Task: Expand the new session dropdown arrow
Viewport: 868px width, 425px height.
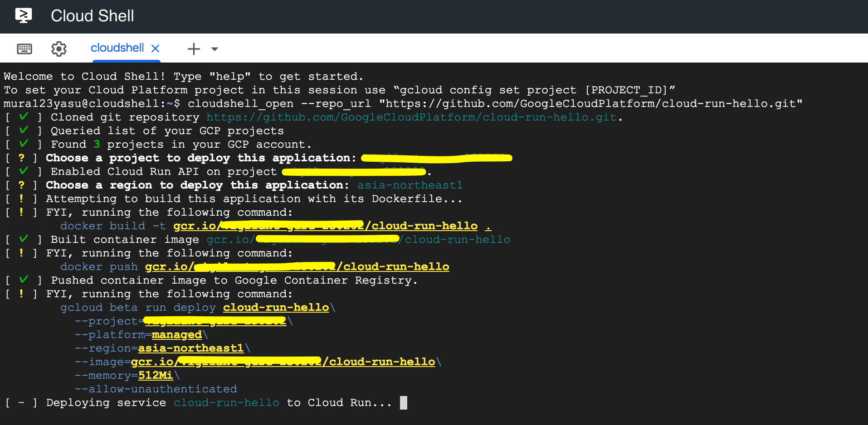Action: pyautogui.click(x=215, y=49)
